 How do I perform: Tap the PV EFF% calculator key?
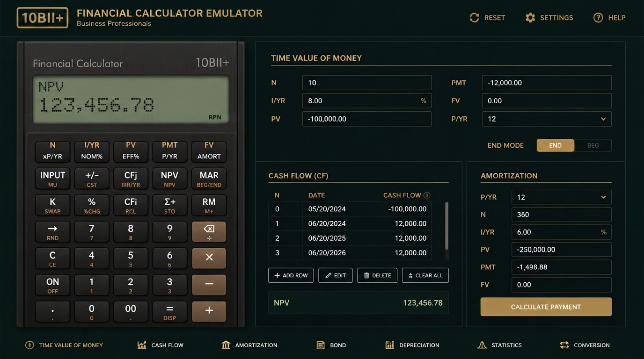pos(131,151)
